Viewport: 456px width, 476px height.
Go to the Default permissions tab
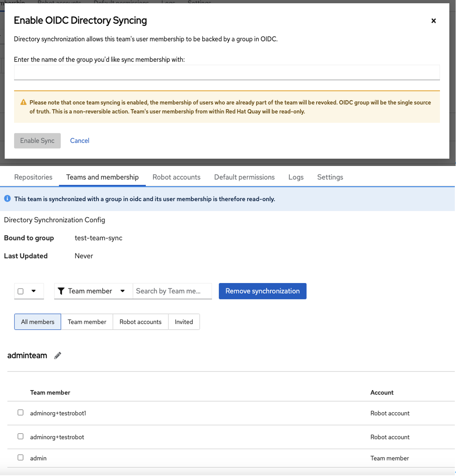coord(244,177)
